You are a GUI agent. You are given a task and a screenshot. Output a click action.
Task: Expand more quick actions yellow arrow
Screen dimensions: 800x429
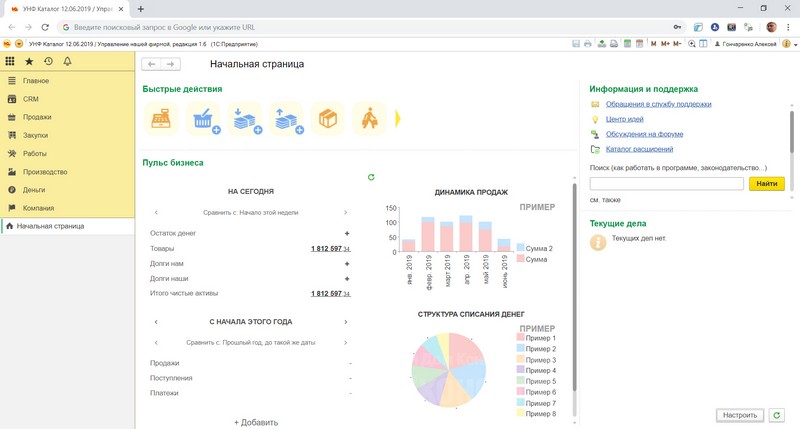click(397, 119)
